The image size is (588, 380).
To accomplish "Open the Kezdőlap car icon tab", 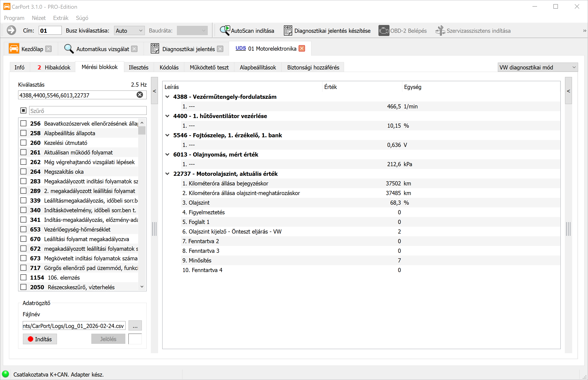I will pos(14,49).
